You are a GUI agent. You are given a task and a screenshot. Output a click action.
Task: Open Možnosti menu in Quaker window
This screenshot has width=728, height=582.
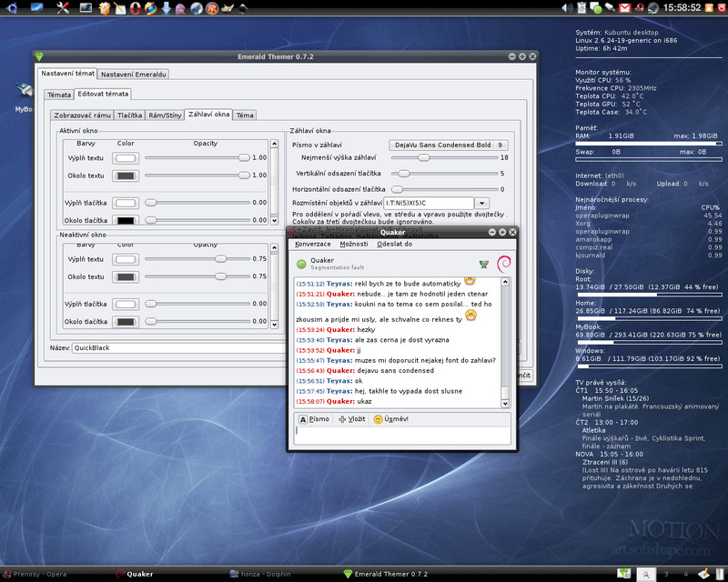tap(354, 244)
